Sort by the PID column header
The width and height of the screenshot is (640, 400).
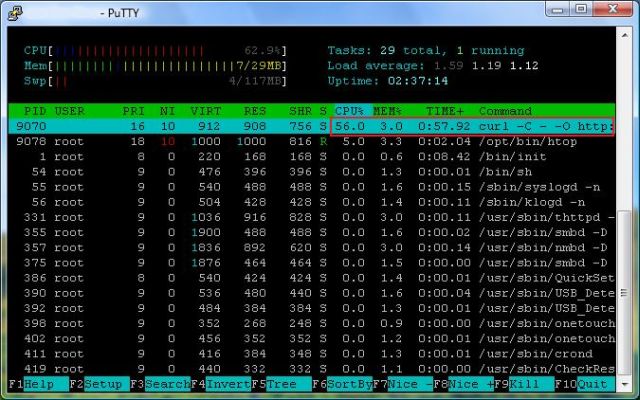34,111
